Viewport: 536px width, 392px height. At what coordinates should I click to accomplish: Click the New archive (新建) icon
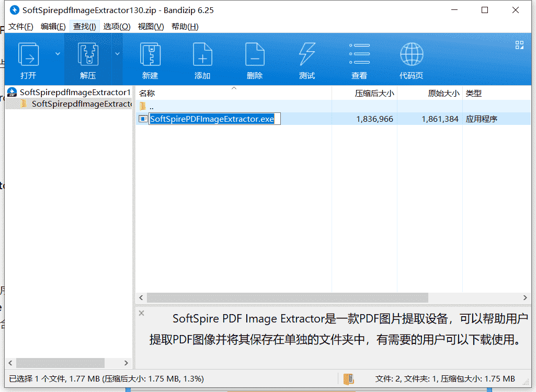coord(150,54)
